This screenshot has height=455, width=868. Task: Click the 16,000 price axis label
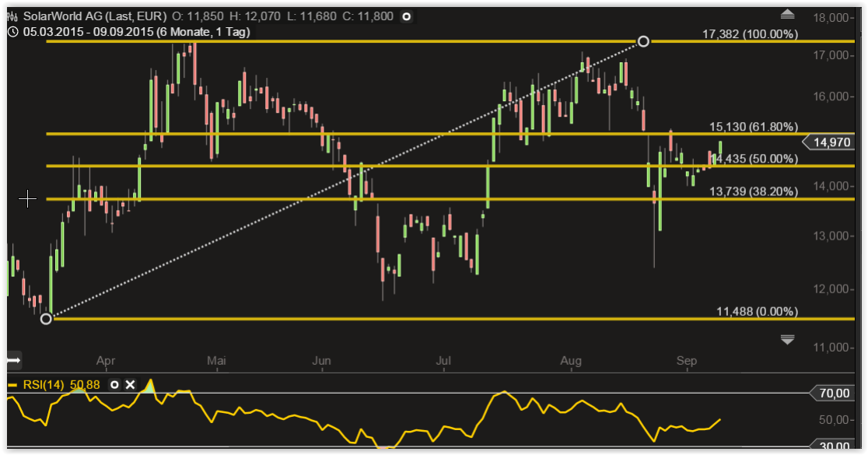(x=831, y=96)
